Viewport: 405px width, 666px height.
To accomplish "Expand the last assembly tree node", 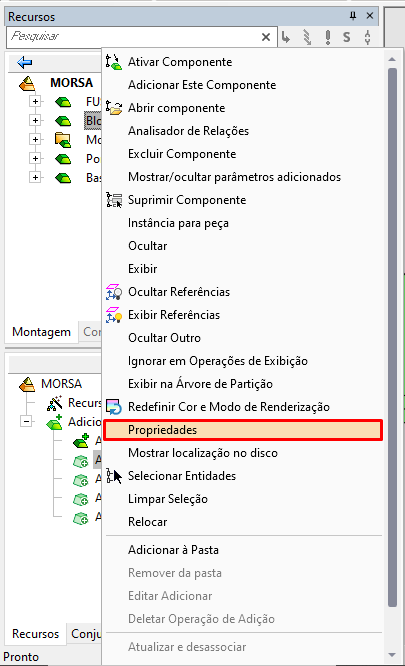I will 35,178.
